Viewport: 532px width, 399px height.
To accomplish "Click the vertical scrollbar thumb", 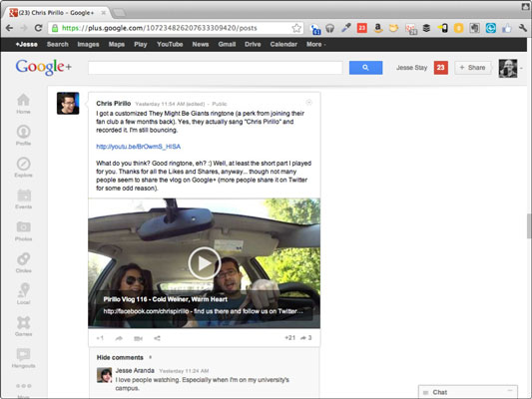I will click(x=529, y=226).
